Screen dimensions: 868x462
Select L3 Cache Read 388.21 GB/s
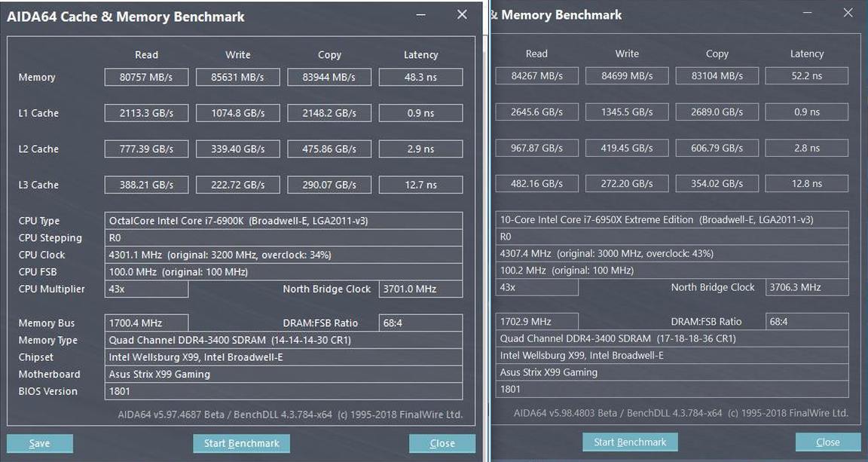[146, 185]
